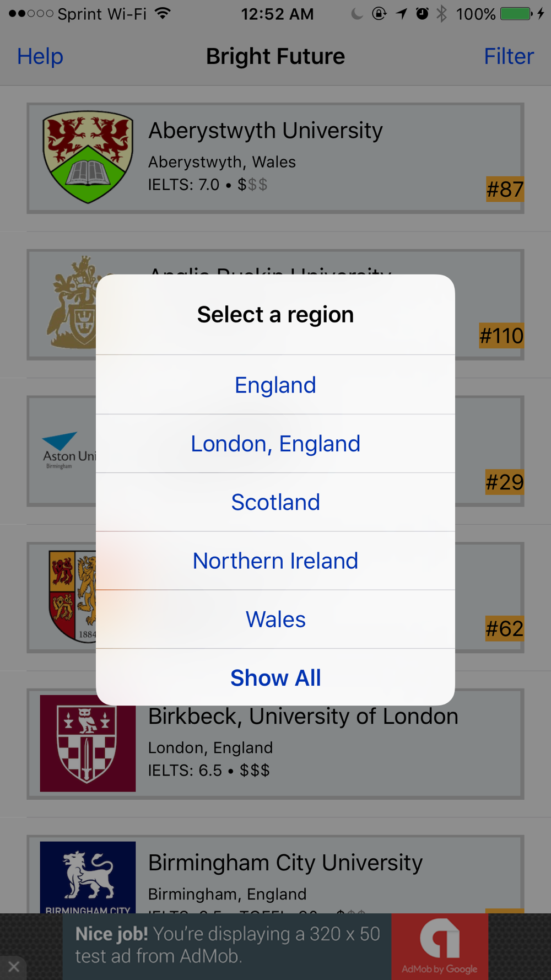Open the Help page

coord(40,56)
